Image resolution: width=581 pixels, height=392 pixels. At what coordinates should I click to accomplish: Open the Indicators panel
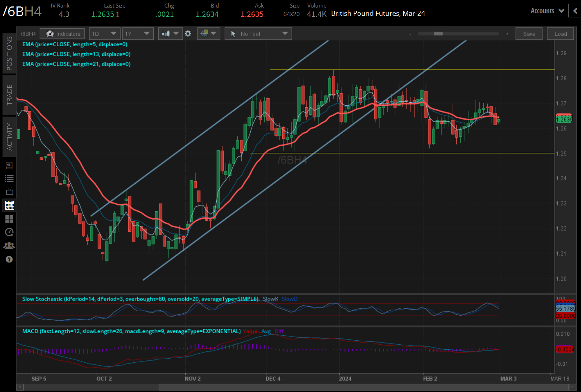(x=62, y=34)
